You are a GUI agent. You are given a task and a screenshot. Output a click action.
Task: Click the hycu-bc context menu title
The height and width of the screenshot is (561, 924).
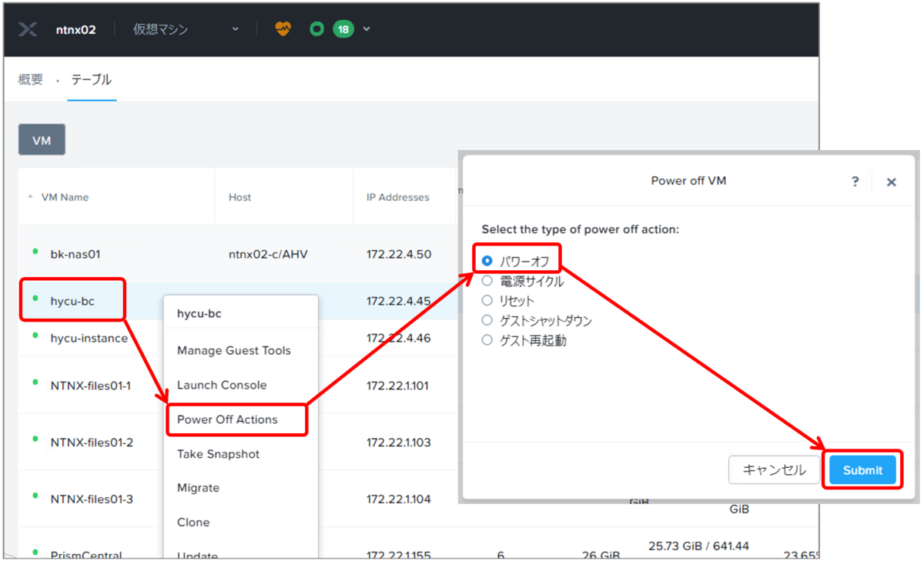[199, 313]
